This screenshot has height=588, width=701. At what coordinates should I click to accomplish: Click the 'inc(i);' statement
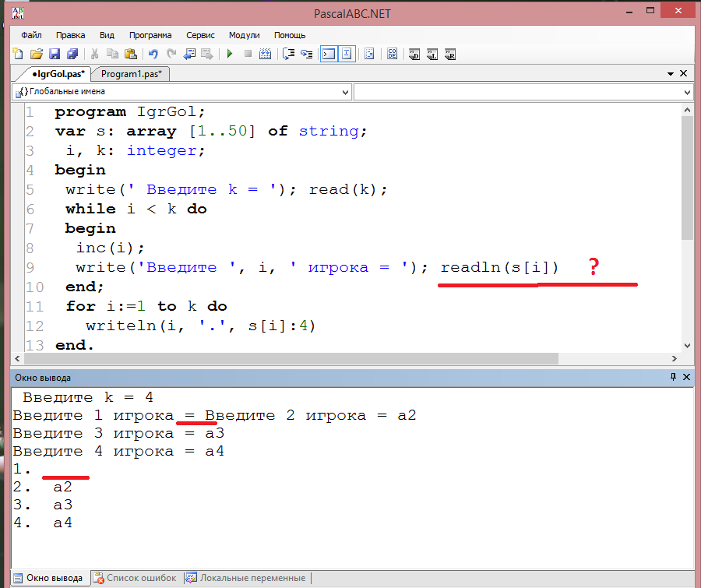coord(110,248)
